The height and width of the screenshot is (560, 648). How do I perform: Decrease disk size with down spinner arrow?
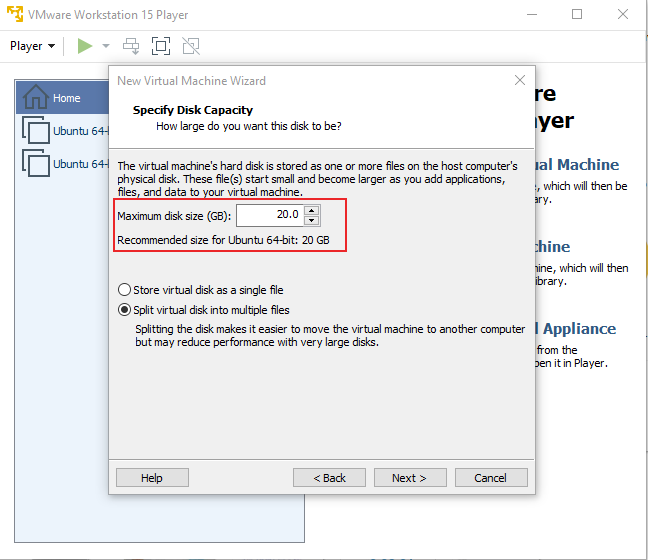[312, 220]
